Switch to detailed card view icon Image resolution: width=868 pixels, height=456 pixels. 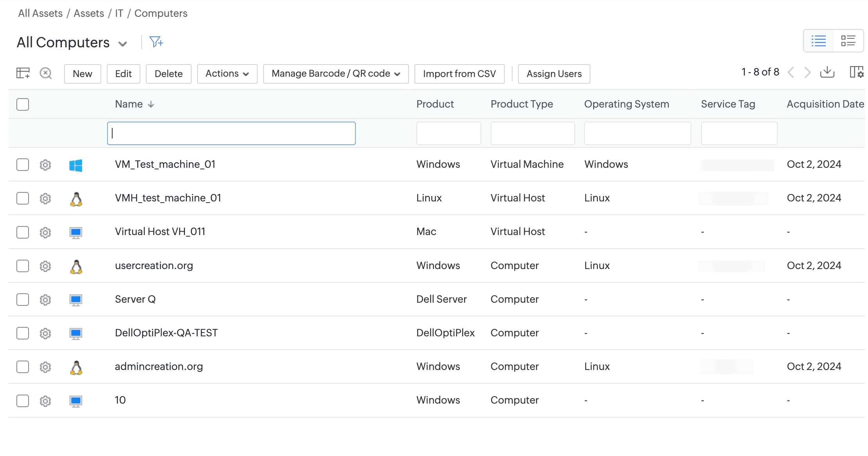click(848, 41)
